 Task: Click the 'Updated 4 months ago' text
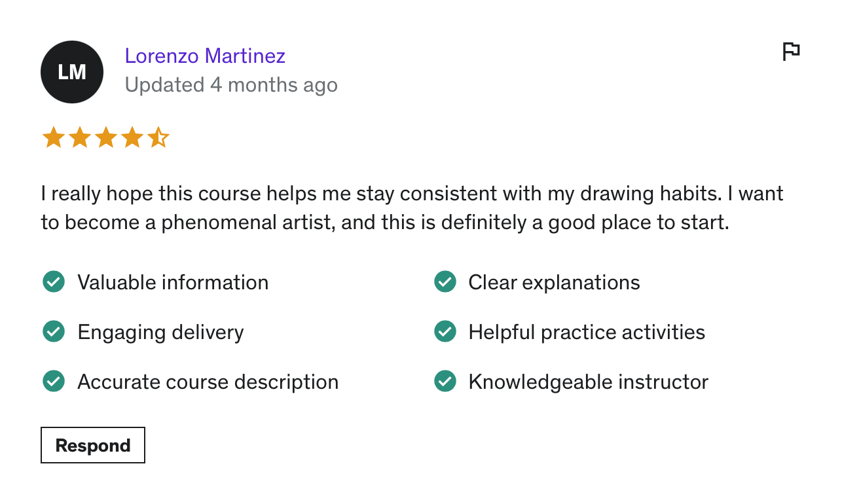pyautogui.click(x=231, y=85)
